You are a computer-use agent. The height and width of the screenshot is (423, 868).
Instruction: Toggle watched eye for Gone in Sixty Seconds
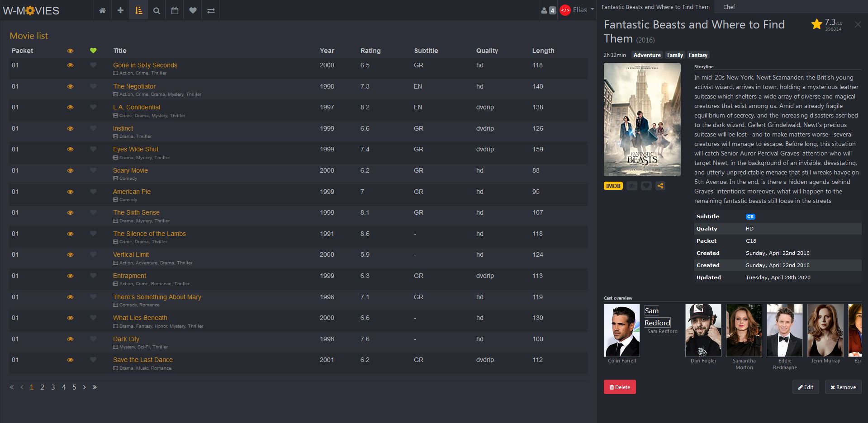pos(70,65)
